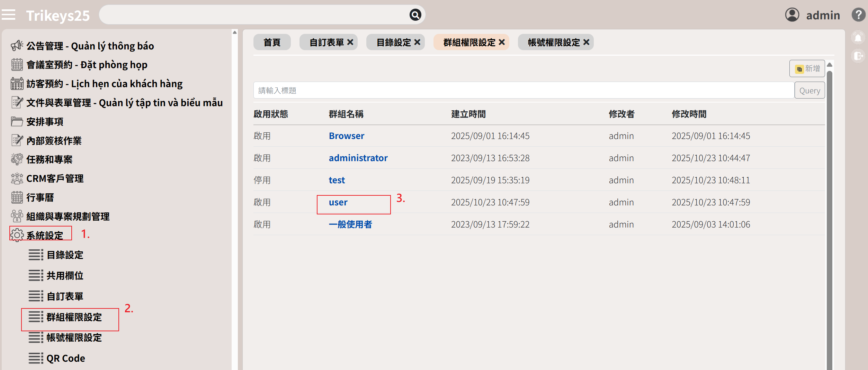Click the notification bell icon
This screenshot has width=868, height=370.
(858, 38)
